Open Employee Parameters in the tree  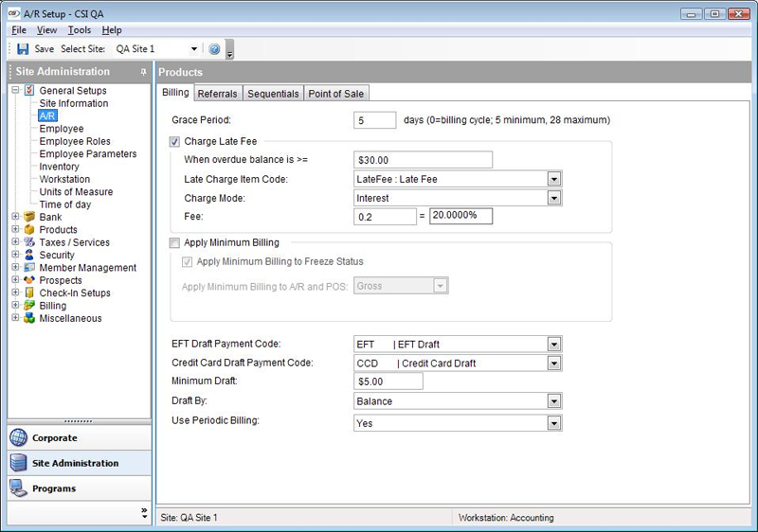point(88,153)
